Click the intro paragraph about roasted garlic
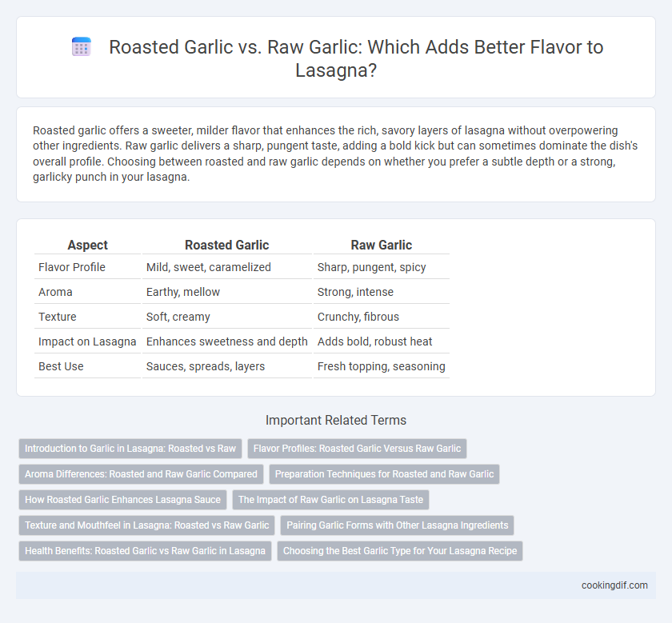The width and height of the screenshot is (672, 623). point(335,154)
